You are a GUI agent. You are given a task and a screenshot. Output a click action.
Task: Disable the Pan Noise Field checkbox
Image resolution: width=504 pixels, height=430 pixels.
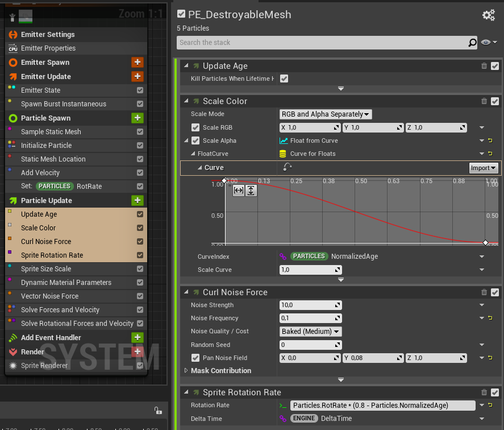pos(195,358)
